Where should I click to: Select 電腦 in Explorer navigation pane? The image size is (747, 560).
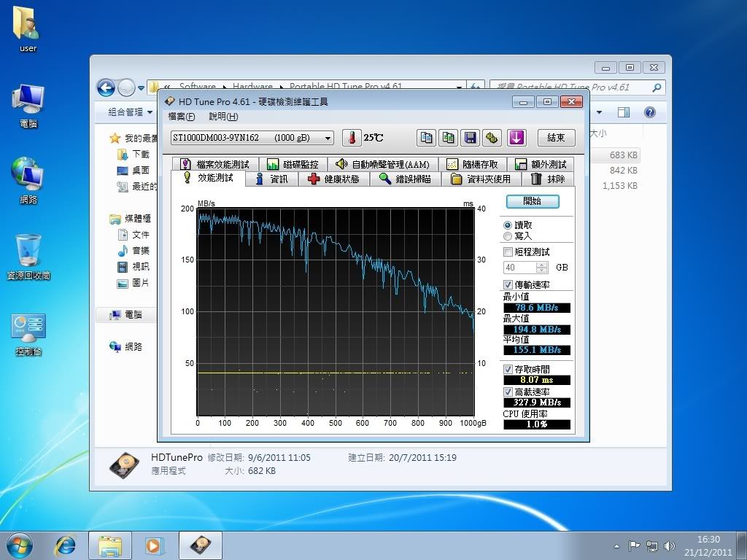(x=126, y=315)
